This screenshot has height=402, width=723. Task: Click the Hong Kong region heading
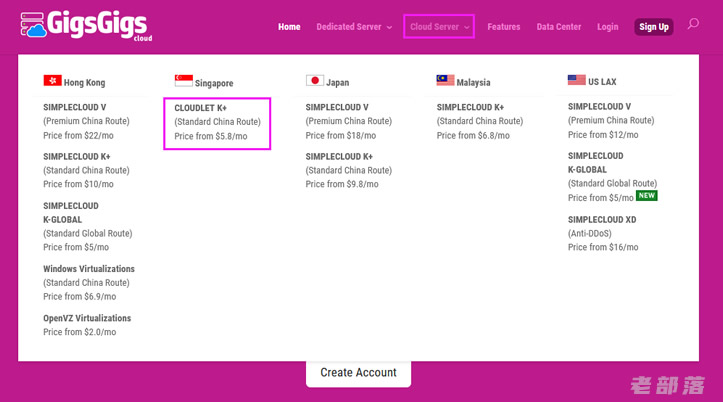pos(84,83)
